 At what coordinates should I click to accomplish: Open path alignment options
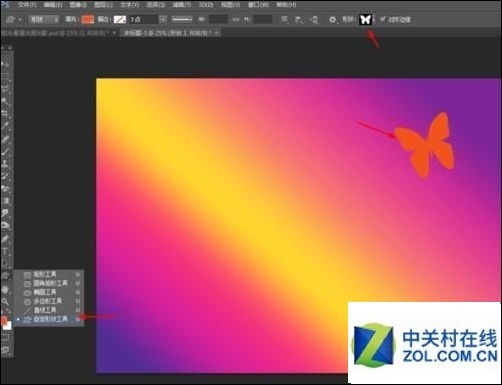299,20
